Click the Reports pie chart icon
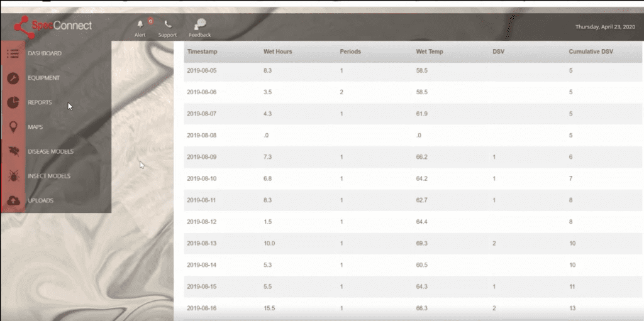The height and width of the screenshot is (321, 644). pos(13,102)
